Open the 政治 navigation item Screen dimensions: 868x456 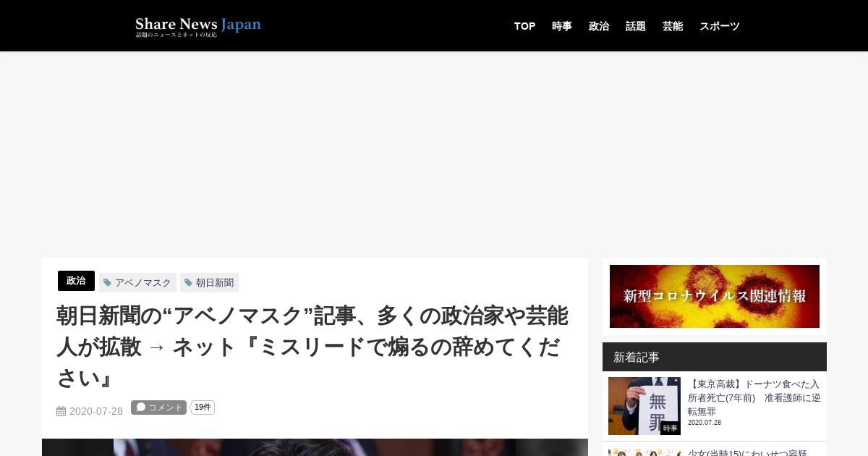(x=599, y=26)
